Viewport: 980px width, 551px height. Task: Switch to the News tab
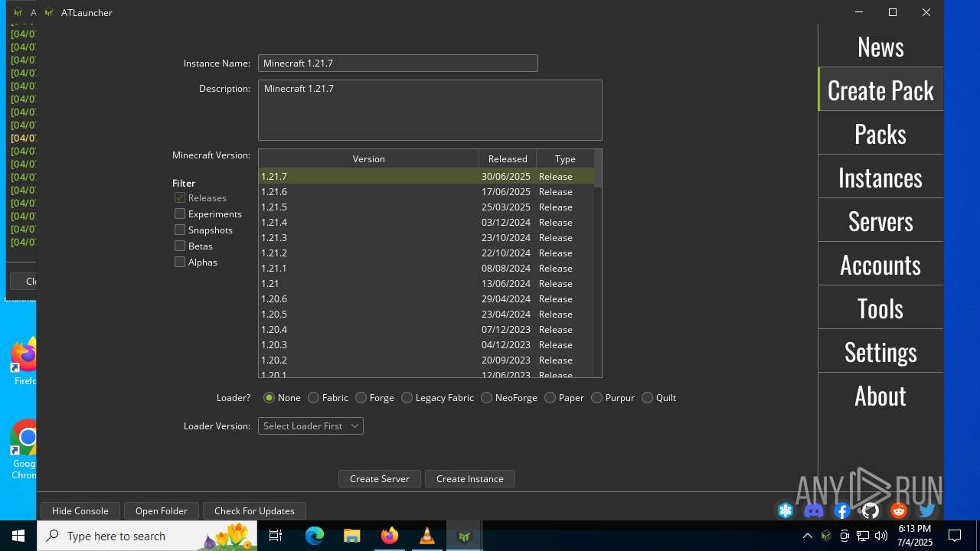[880, 47]
